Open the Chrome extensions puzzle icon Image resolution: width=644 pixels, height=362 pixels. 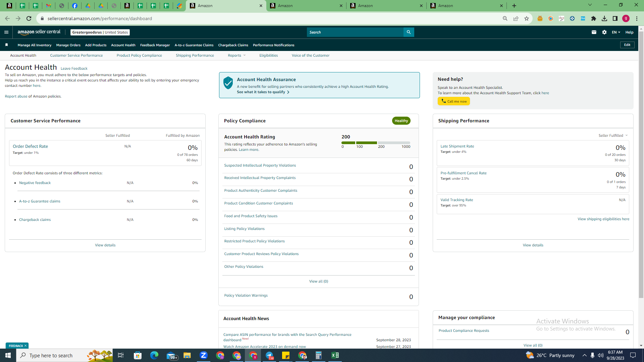(594, 18)
